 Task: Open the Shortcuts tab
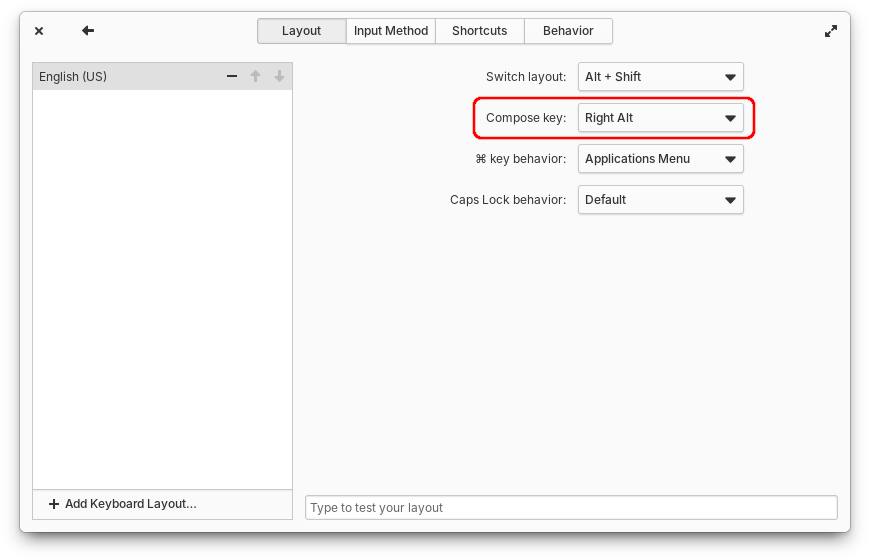click(x=479, y=31)
